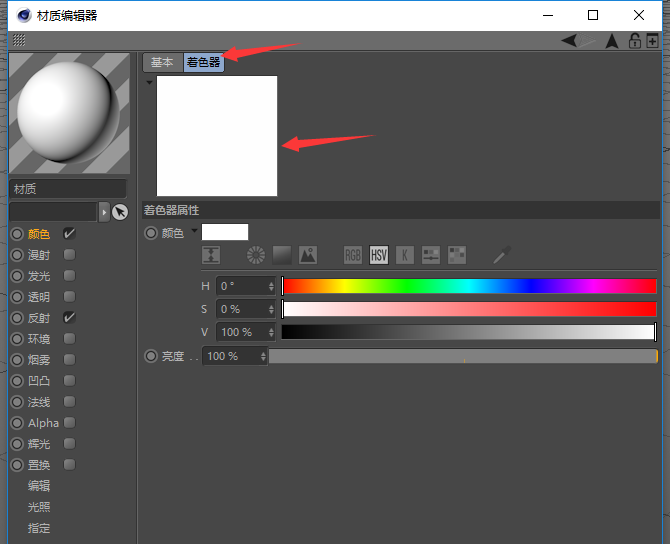670x544 pixels.
Task: Open the color wheel mode
Action: tap(256, 255)
